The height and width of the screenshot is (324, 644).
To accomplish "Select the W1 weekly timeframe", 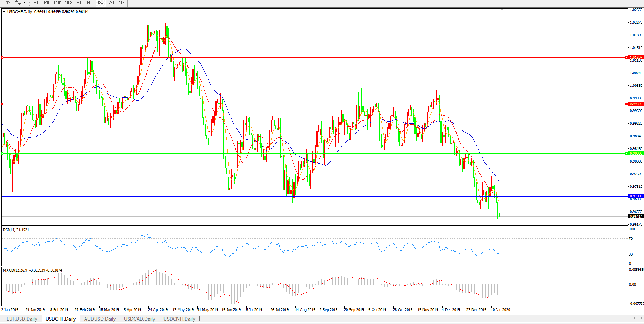I will (x=111, y=3).
